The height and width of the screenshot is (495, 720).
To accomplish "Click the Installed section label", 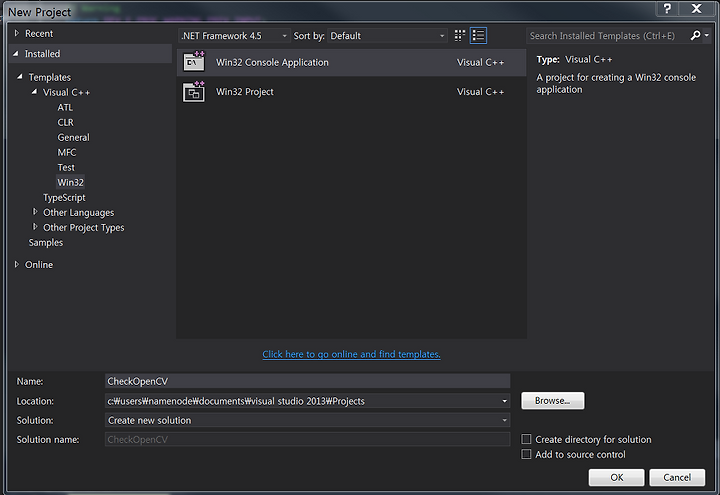I will 42,54.
